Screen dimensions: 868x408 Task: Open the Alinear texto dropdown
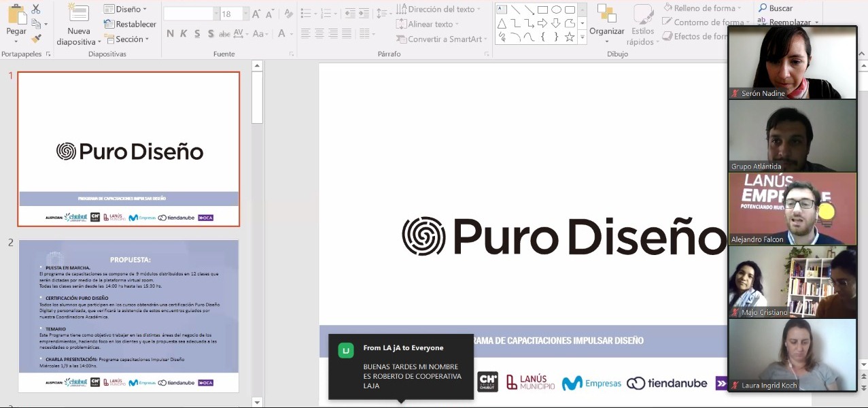point(428,24)
